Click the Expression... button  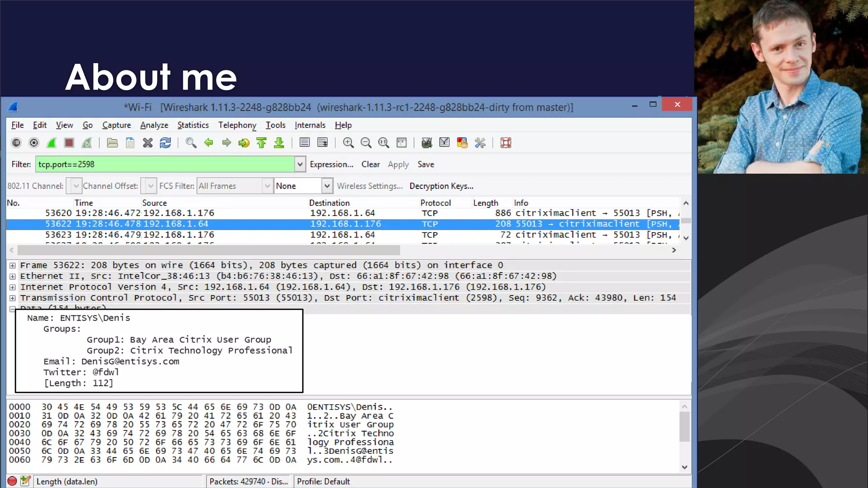point(331,164)
